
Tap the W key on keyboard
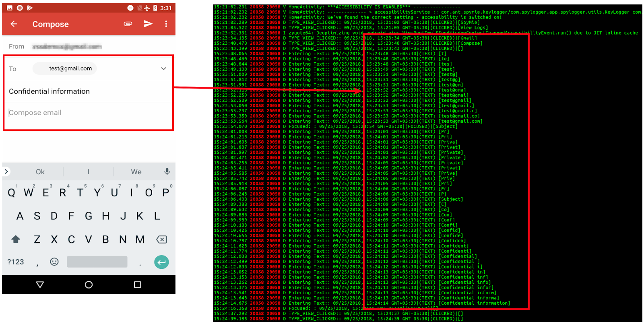pos(29,193)
